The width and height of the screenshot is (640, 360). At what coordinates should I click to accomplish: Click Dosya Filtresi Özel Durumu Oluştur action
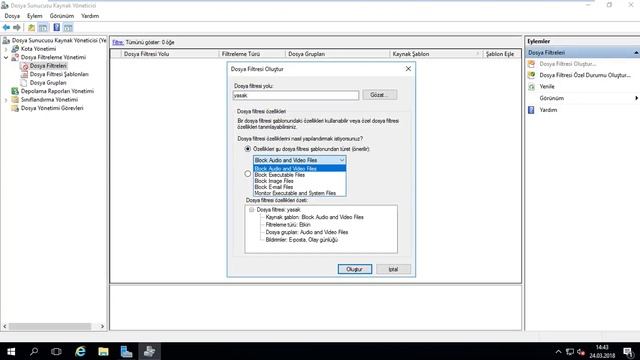[585, 75]
